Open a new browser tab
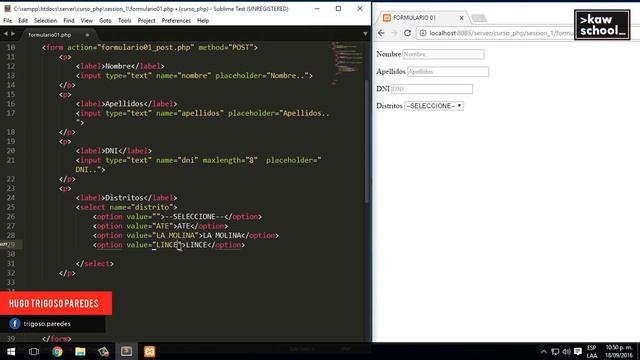640x360 pixels. click(479, 18)
